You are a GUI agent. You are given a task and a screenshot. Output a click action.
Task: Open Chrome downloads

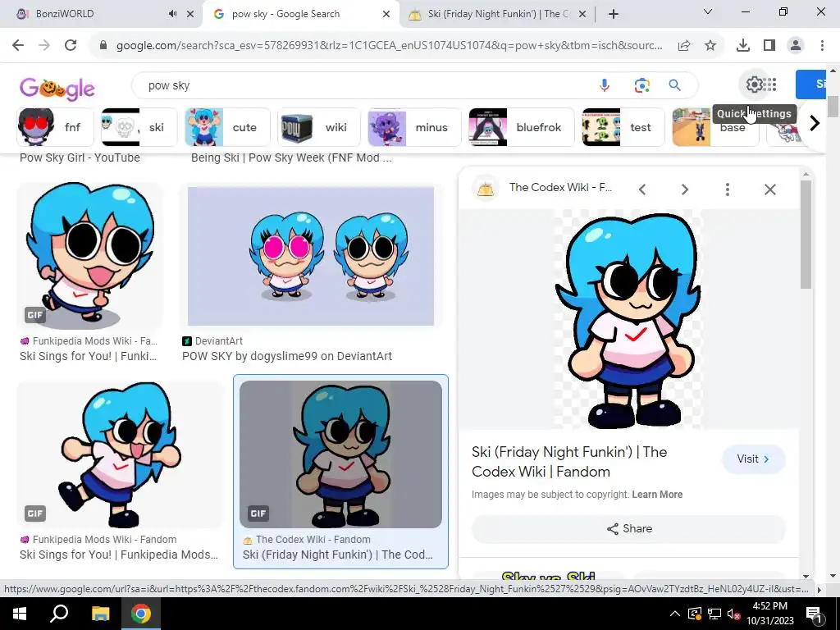(x=743, y=46)
